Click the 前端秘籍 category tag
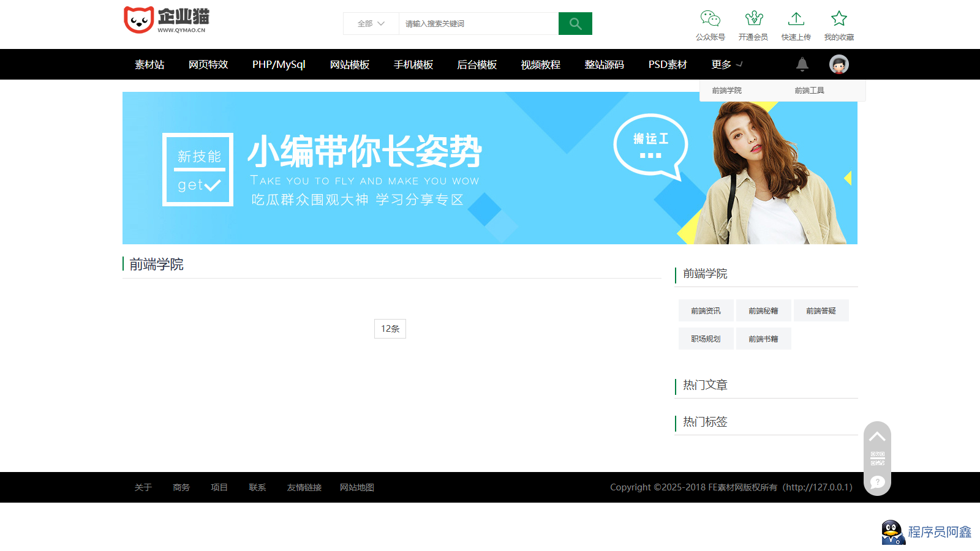Image resolution: width=980 pixels, height=551 pixels. [764, 310]
